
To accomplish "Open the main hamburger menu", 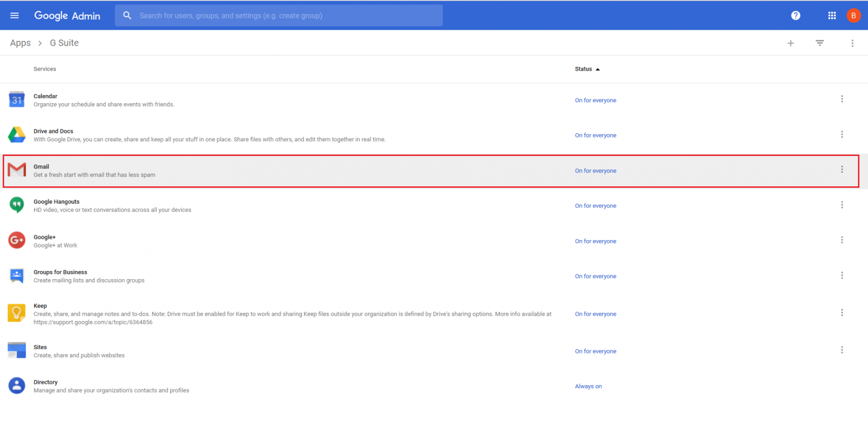I will [15, 16].
